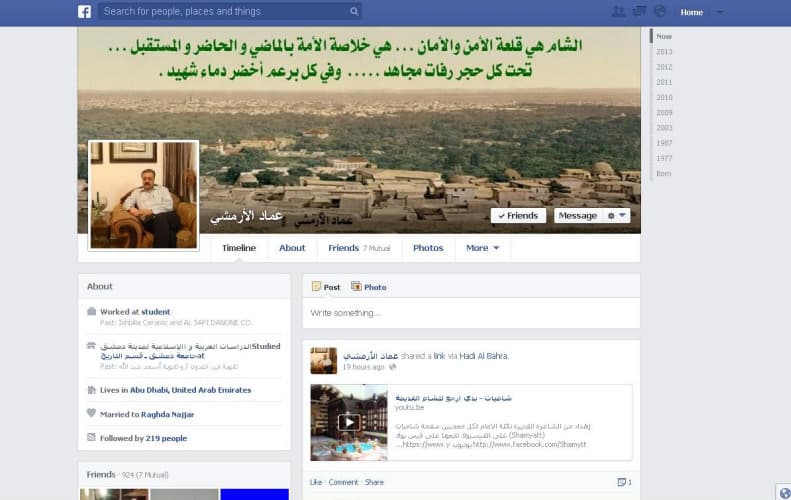Toggle the Friends checkmark button

point(518,215)
